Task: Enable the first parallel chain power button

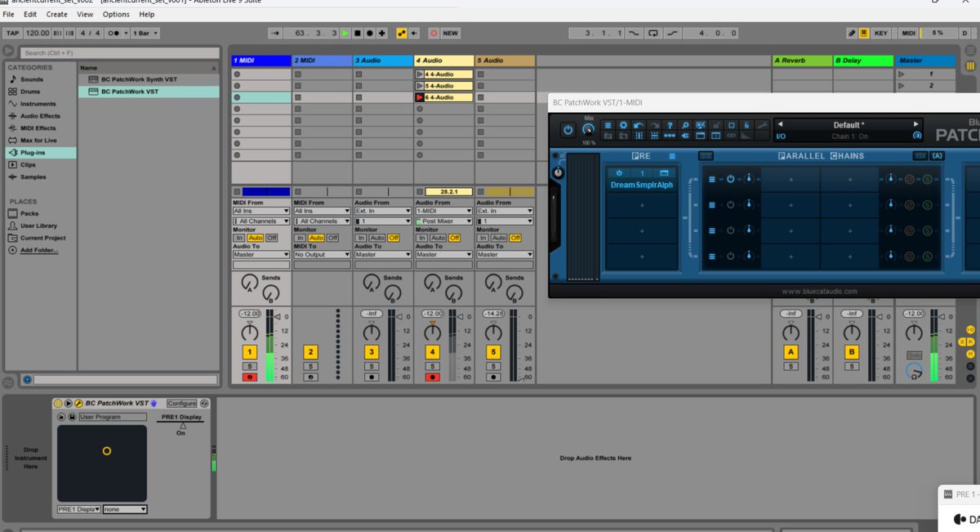Action: [x=731, y=179]
